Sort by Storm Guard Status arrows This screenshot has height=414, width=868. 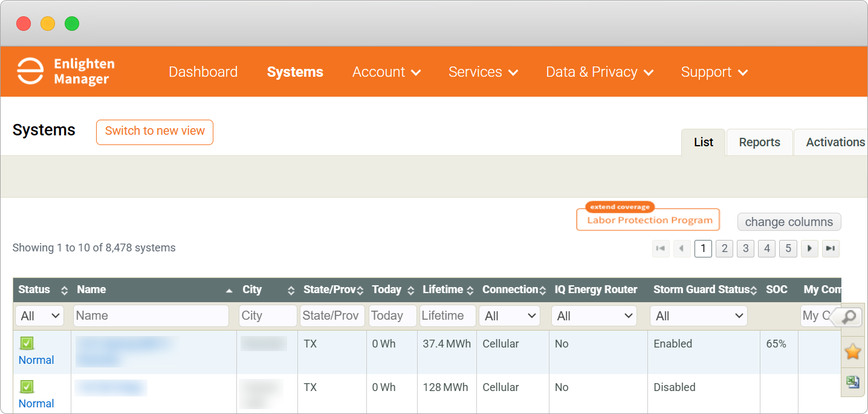point(754,290)
